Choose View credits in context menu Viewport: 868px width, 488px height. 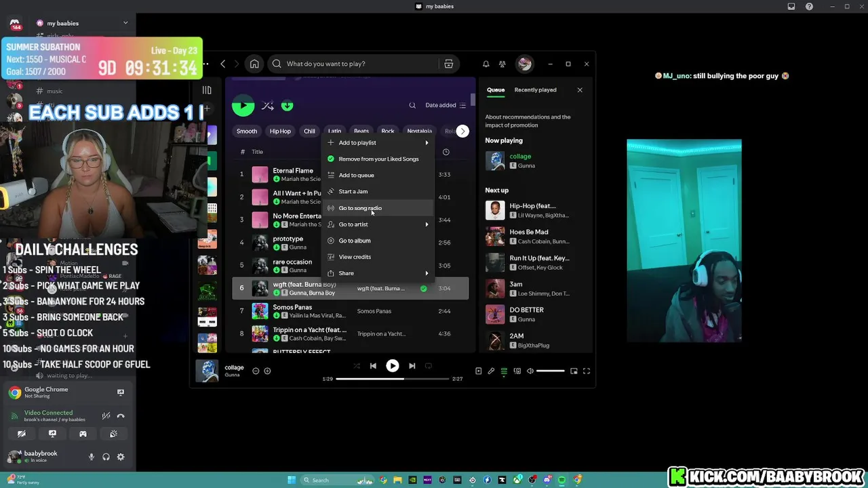[378, 257]
